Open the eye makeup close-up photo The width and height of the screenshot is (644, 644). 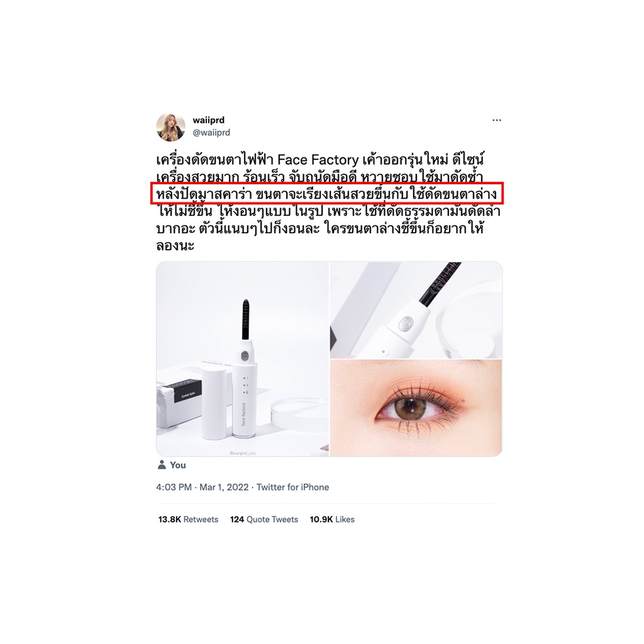(416, 408)
